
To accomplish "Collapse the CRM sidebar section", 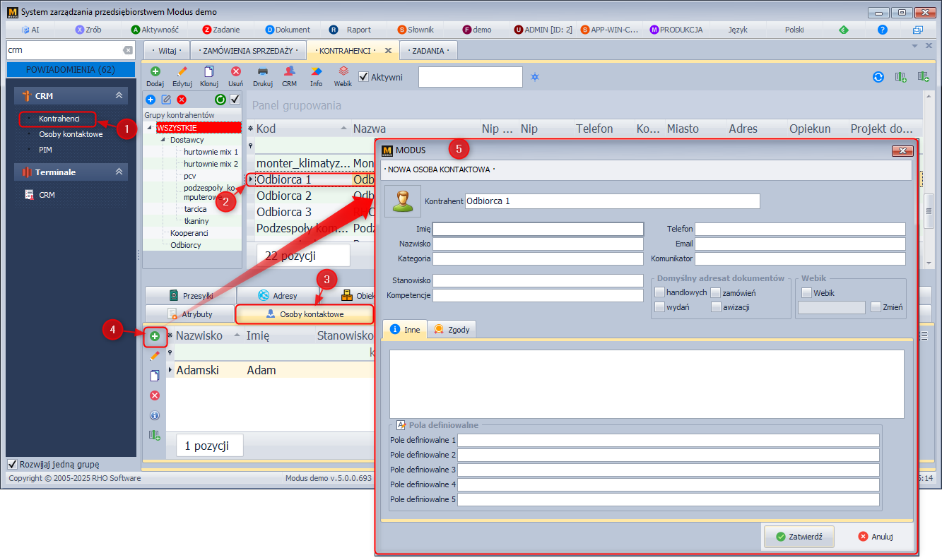I will click(x=119, y=96).
